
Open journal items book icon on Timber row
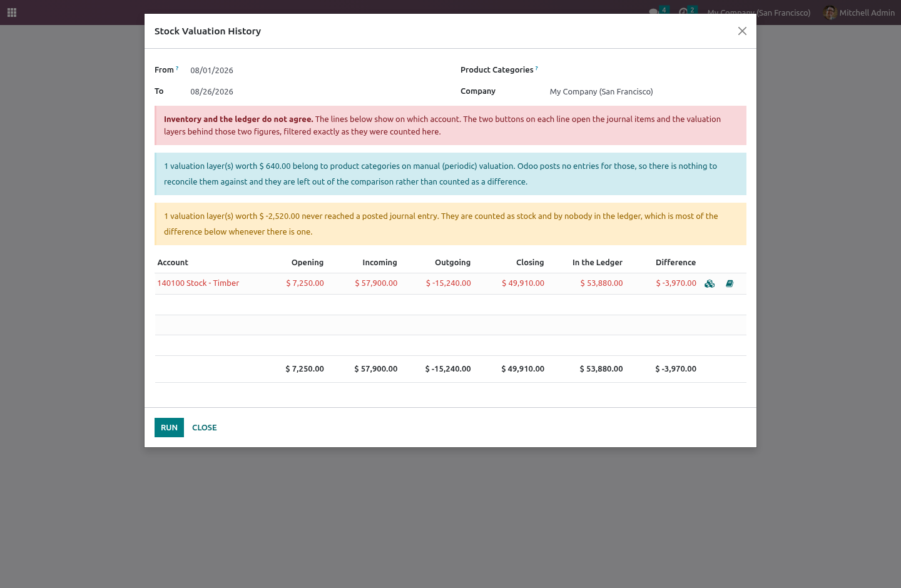coord(730,283)
